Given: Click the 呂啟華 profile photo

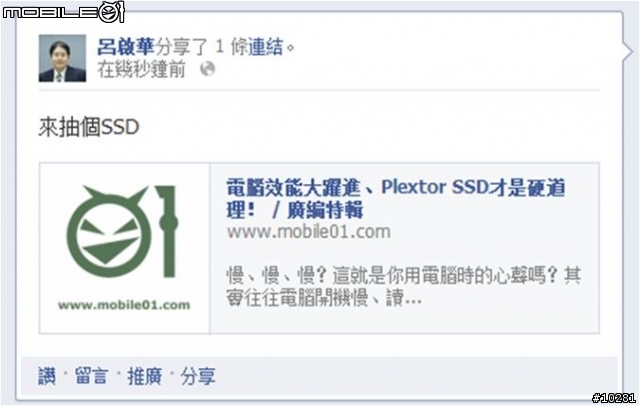Looking at the screenshot, I should pos(62,58).
